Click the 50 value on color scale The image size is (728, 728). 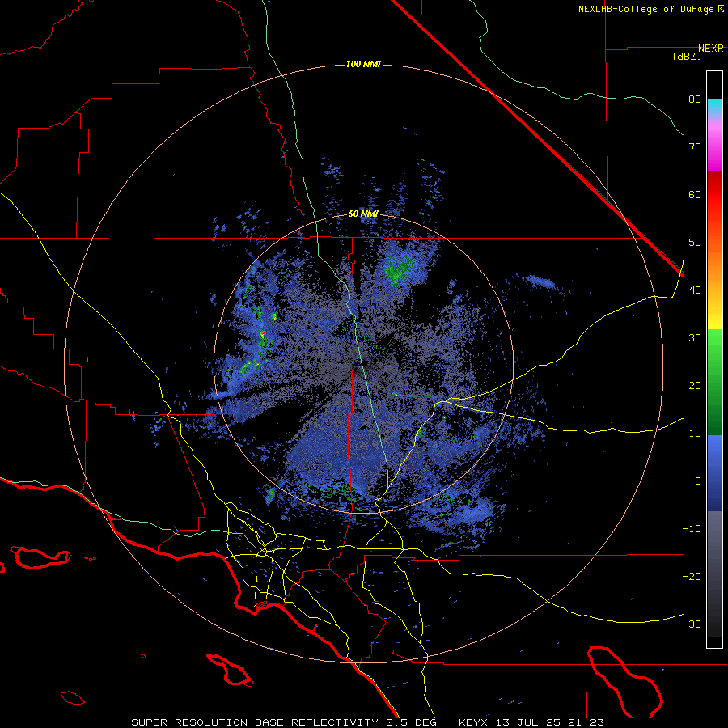point(695,243)
